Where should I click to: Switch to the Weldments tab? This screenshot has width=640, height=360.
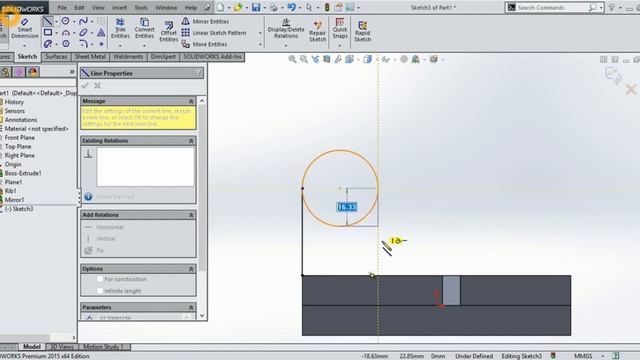click(x=128, y=57)
